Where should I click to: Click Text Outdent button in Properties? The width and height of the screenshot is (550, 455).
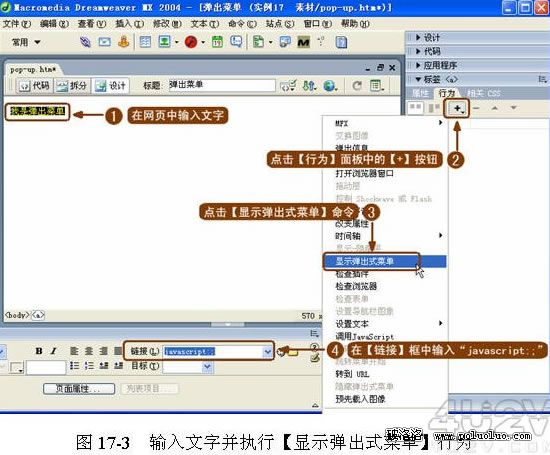103,366
